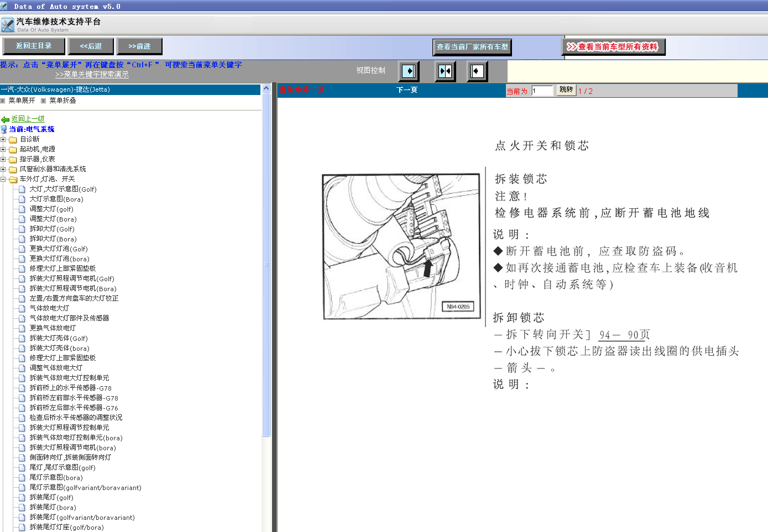Expand the 风窗刮水器和清洗系统 tree node
Viewport: 768px width, 532px height.
3,169
